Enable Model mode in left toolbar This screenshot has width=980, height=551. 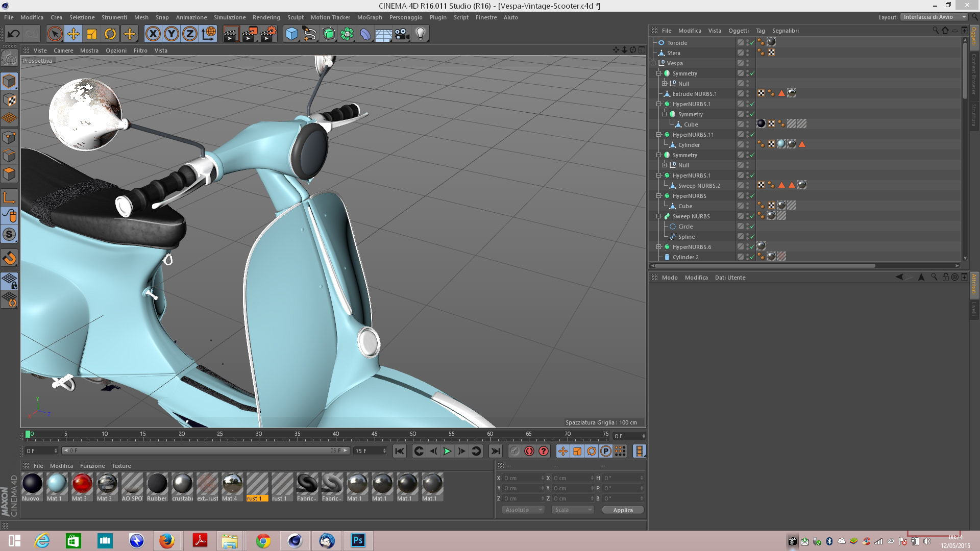tap(9, 81)
